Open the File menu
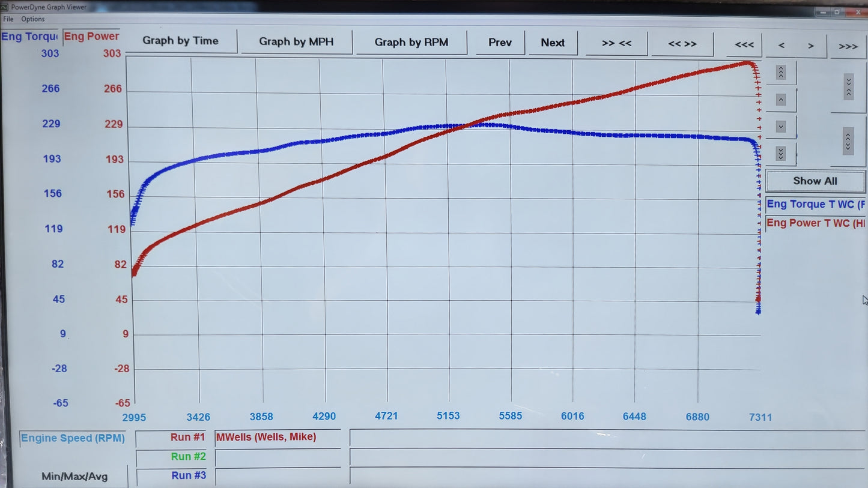The width and height of the screenshot is (868, 488). (8, 19)
